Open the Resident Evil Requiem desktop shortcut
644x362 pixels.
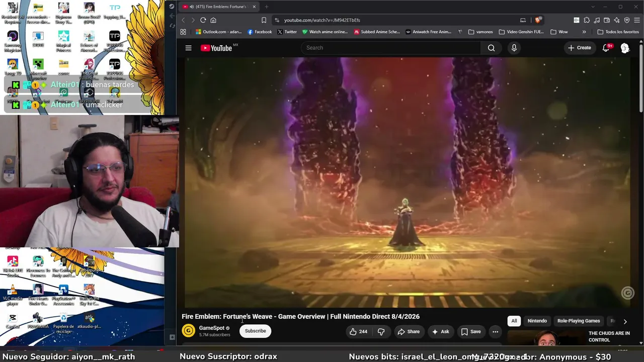tap(13, 13)
